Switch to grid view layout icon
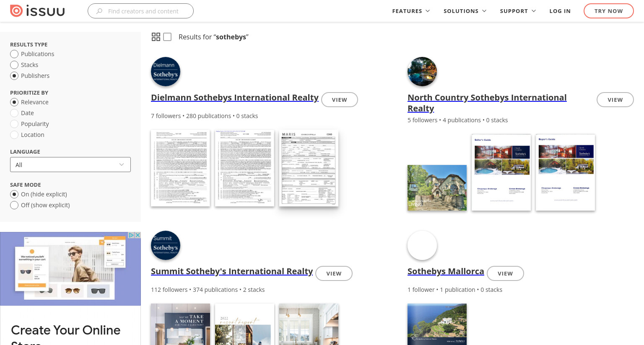 point(156,37)
